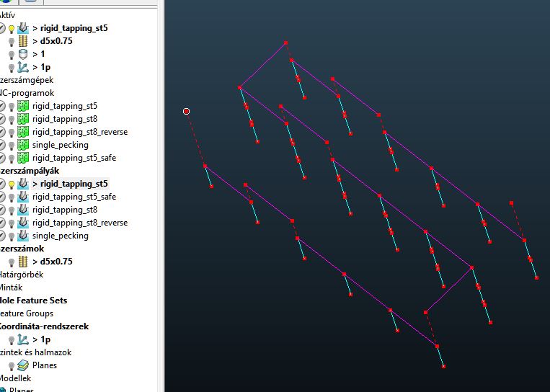550x392 pixels.
Task: Select 'single_pecking' toolpath label
Action: (61, 236)
